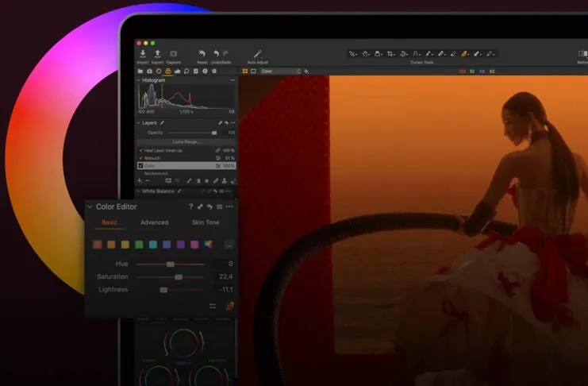The height and width of the screenshot is (386, 588).
Task: Click the color picker icon in Color Editor
Action: [x=230, y=306]
